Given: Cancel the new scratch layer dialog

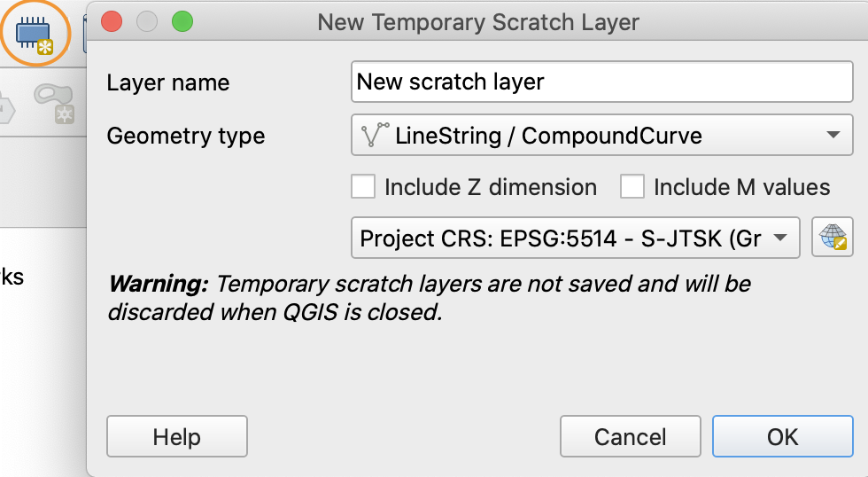Looking at the screenshot, I should 630,436.
